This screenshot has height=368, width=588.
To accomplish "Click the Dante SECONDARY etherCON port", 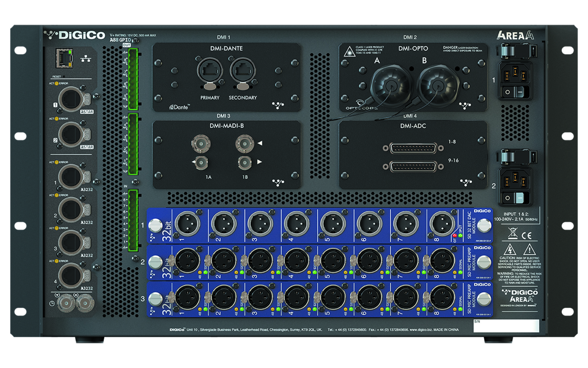I will tap(243, 71).
